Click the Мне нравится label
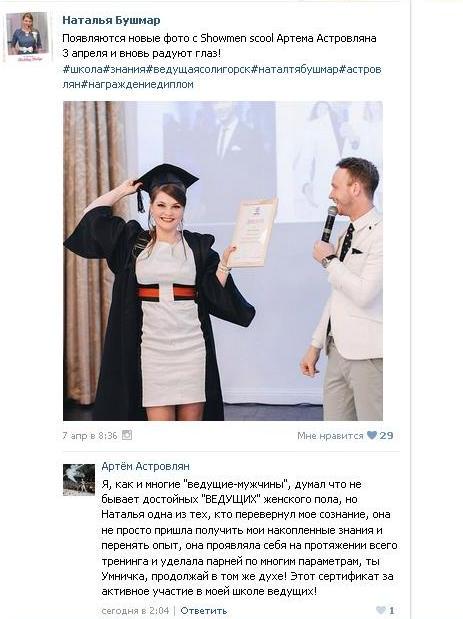 pos(330,435)
